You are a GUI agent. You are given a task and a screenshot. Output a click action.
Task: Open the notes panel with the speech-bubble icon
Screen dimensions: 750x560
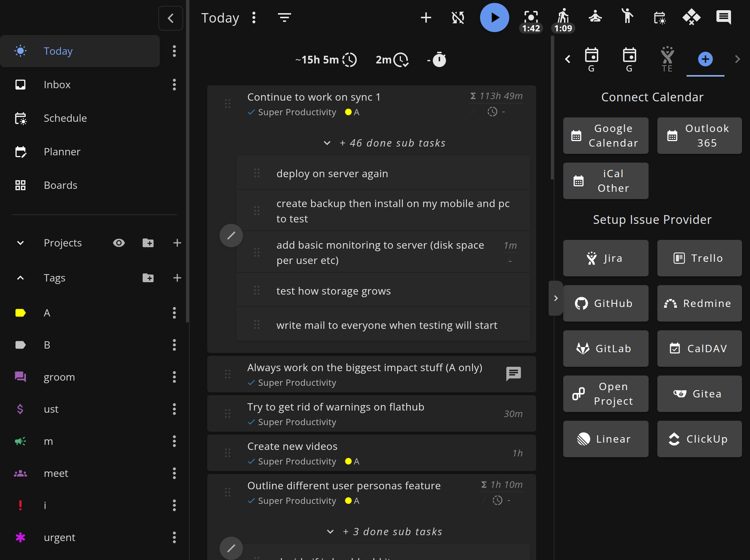click(x=724, y=17)
